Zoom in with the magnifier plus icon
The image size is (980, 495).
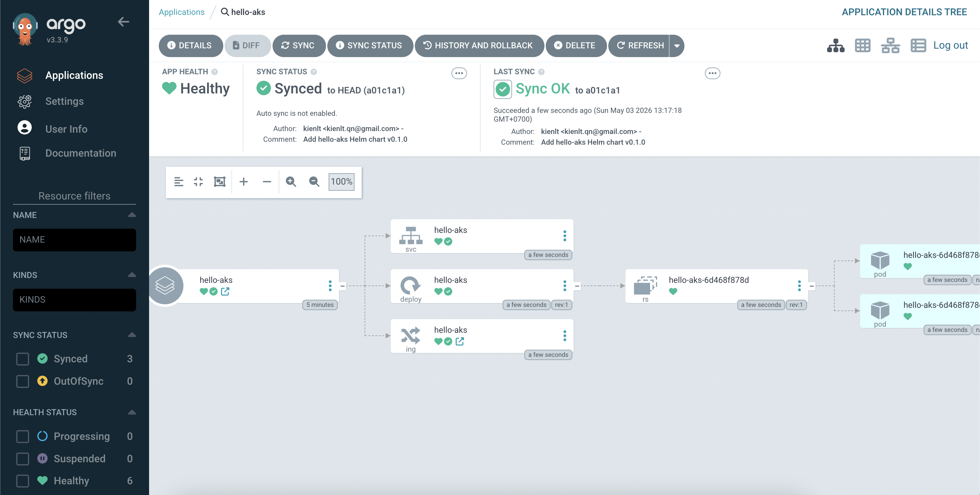coord(291,182)
